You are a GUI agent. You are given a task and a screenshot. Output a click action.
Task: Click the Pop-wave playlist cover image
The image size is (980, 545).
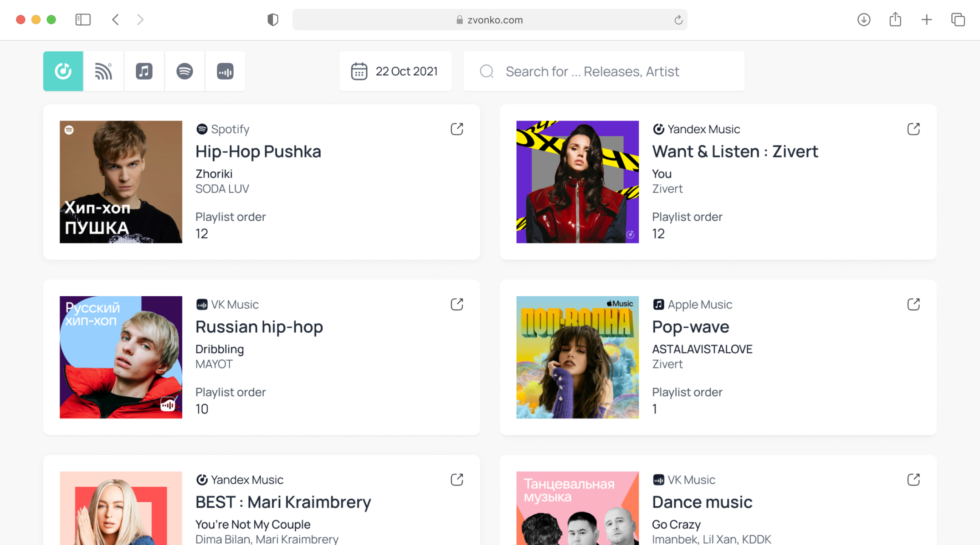click(577, 357)
